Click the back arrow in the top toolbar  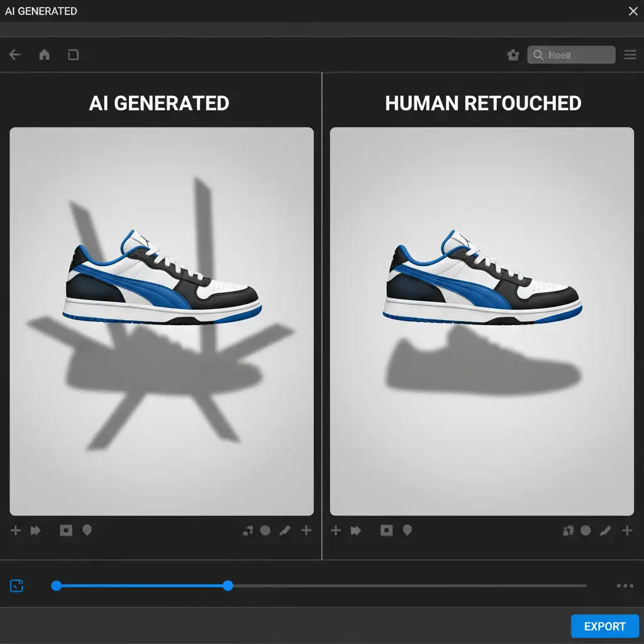pos(15,55)
